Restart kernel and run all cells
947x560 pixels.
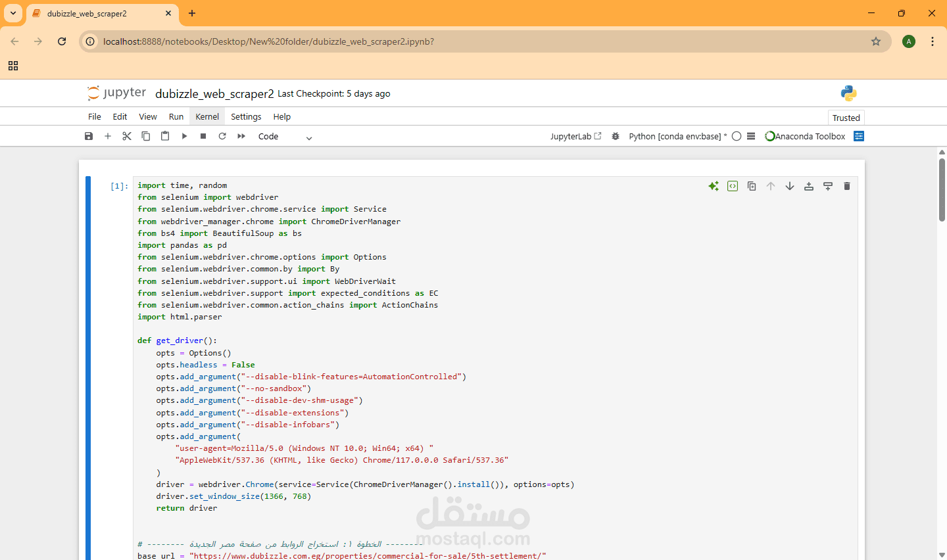(x=241, y=136)
